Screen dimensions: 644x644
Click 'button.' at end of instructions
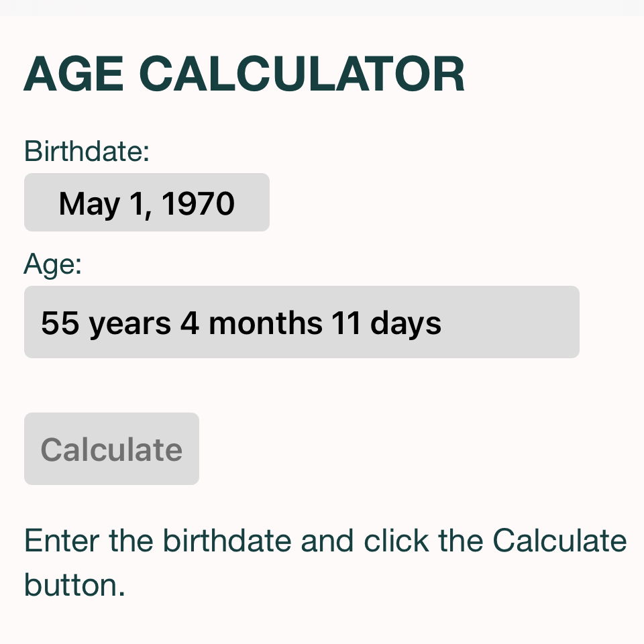[x=74, y=585]
